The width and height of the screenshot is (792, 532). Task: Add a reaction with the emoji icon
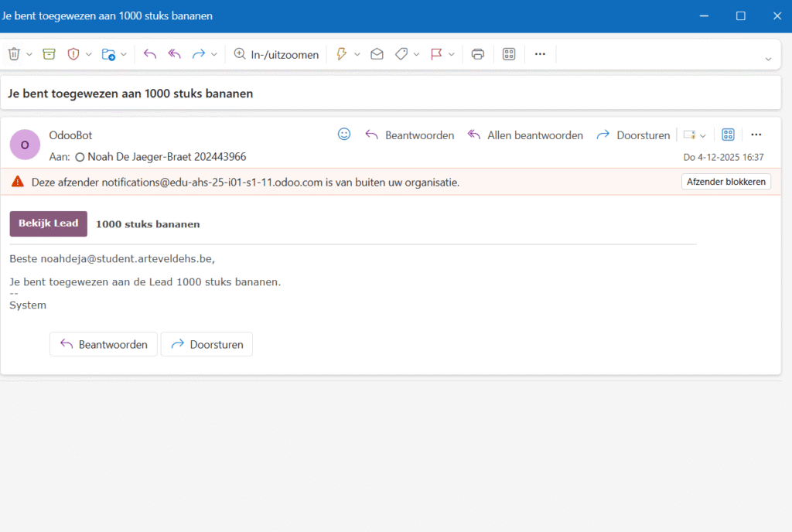[343, 134]
